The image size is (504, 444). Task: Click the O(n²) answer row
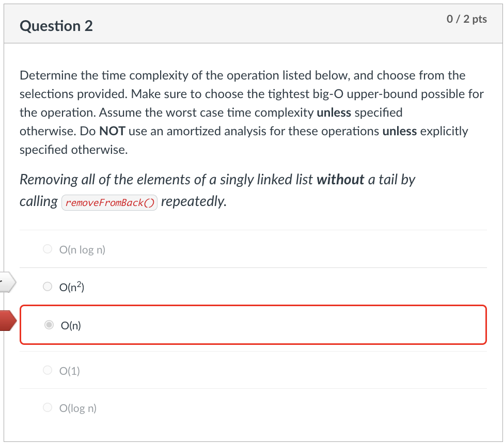pyautogui.click(x=253, y=286)
